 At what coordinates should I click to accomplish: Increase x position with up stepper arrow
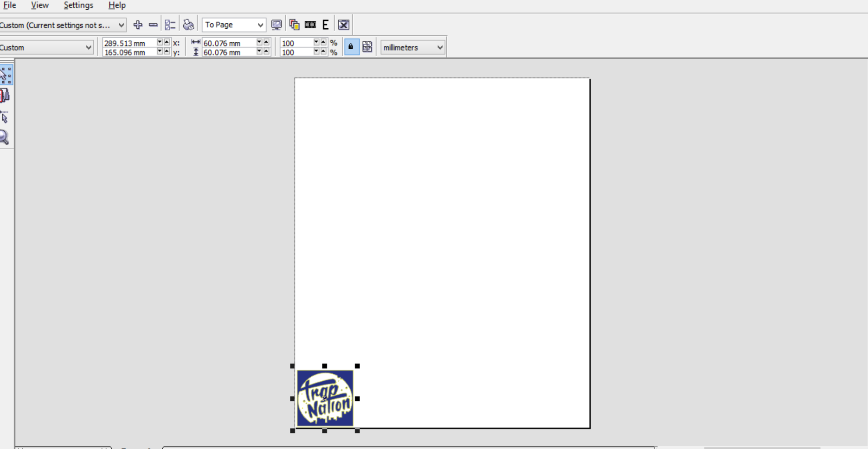[167, 42]
